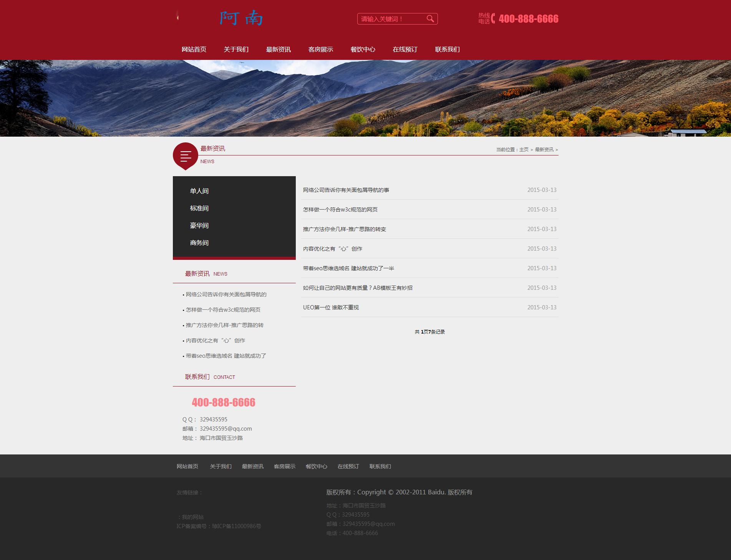
Task: Click the search magnifier icon
Action: (x=430, y=19)
